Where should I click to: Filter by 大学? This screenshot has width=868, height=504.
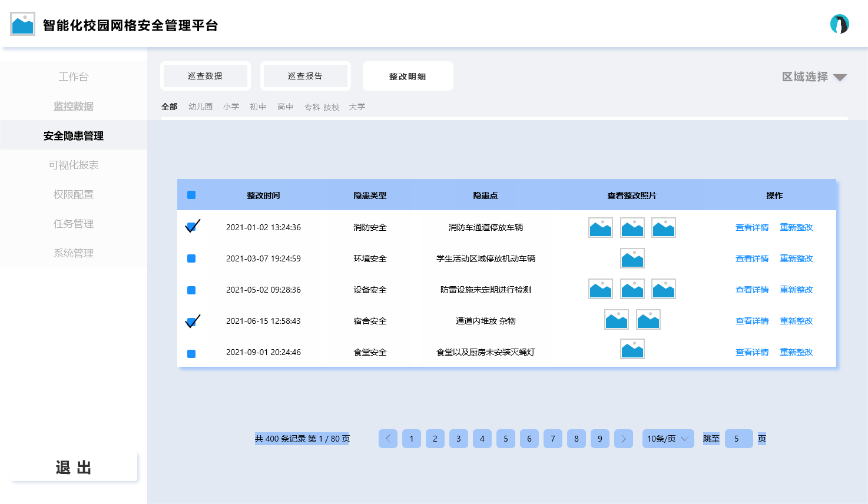(357, 107)
